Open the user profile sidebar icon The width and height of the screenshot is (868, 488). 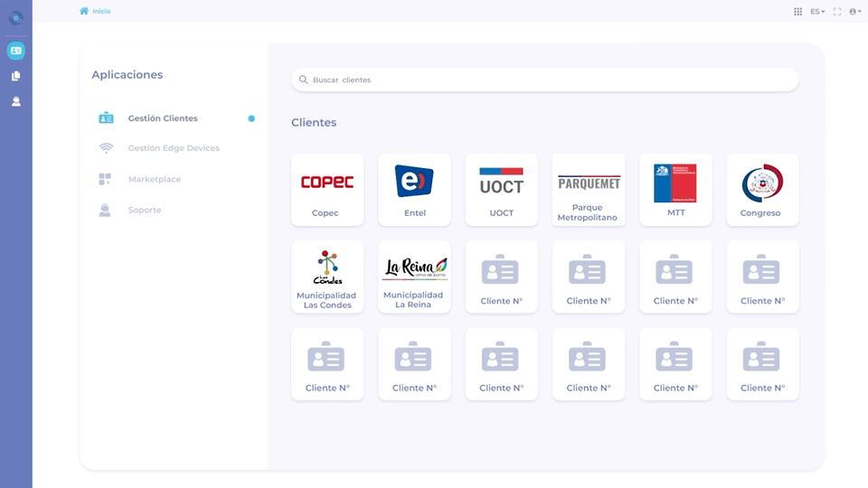point(16,101)
